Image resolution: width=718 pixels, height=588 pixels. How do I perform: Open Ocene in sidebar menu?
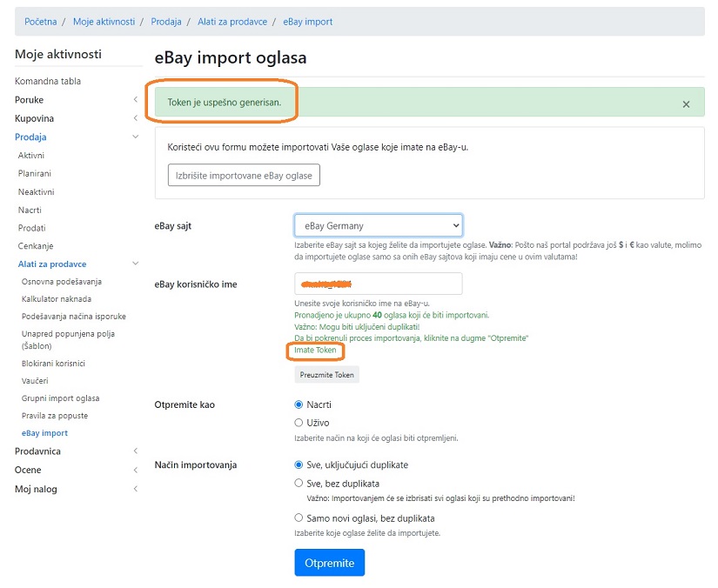tap(28, 470)
